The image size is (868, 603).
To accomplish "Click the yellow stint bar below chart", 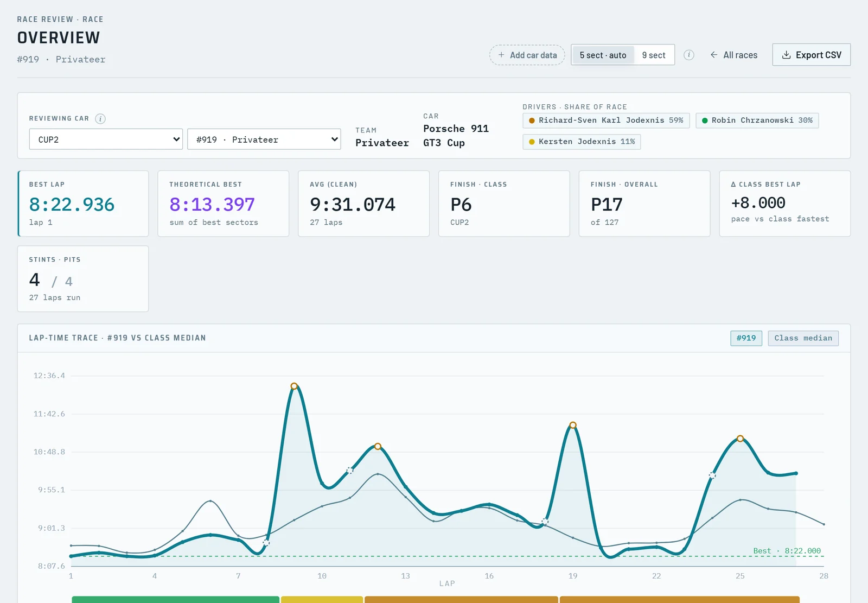I will coord(322,600).
